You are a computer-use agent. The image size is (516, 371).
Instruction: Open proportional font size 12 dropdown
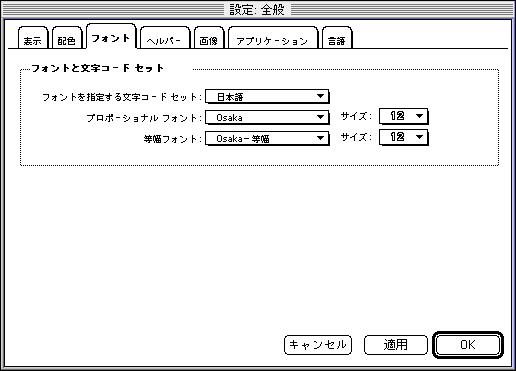point(403,116)
